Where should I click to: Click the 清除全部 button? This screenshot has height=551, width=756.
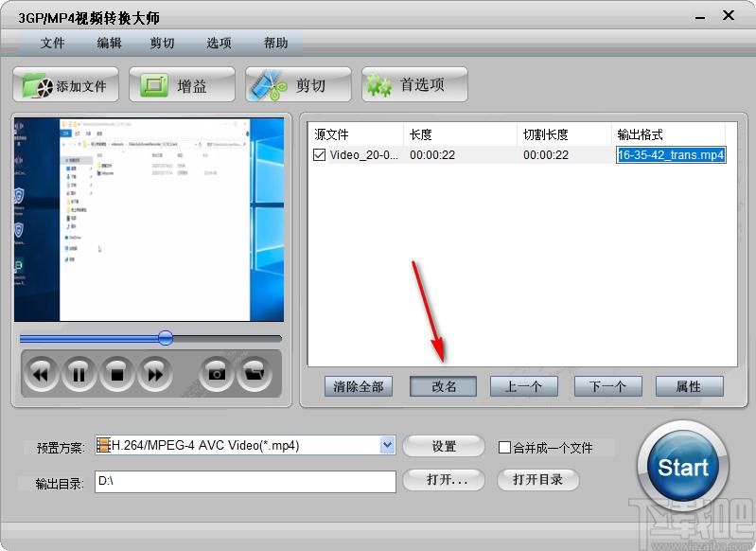(359, 386)
